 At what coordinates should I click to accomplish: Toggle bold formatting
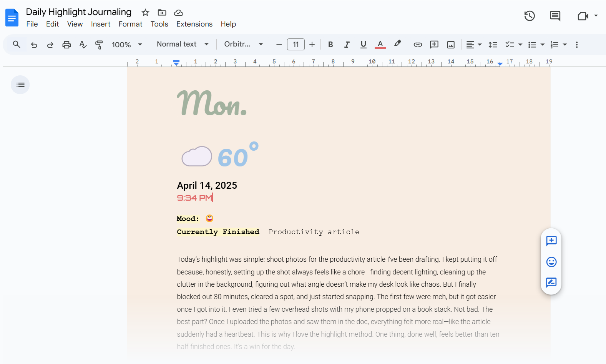click(330, 45)
